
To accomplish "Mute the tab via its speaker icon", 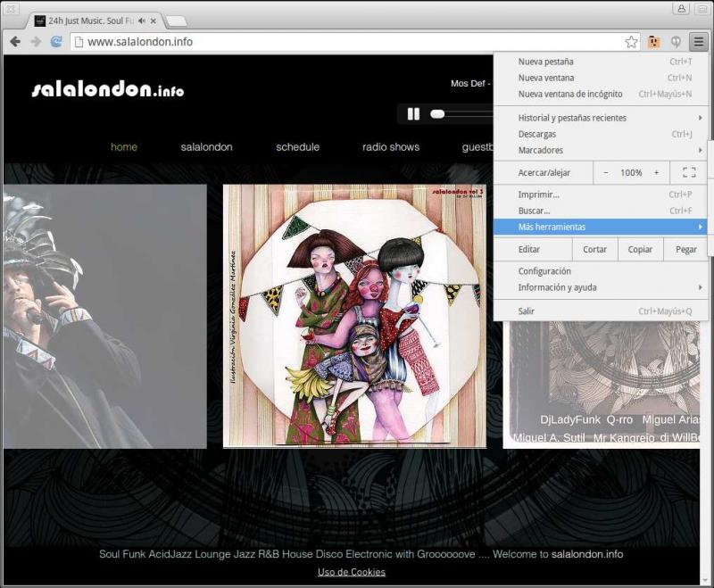I will (x=142, y=21).
